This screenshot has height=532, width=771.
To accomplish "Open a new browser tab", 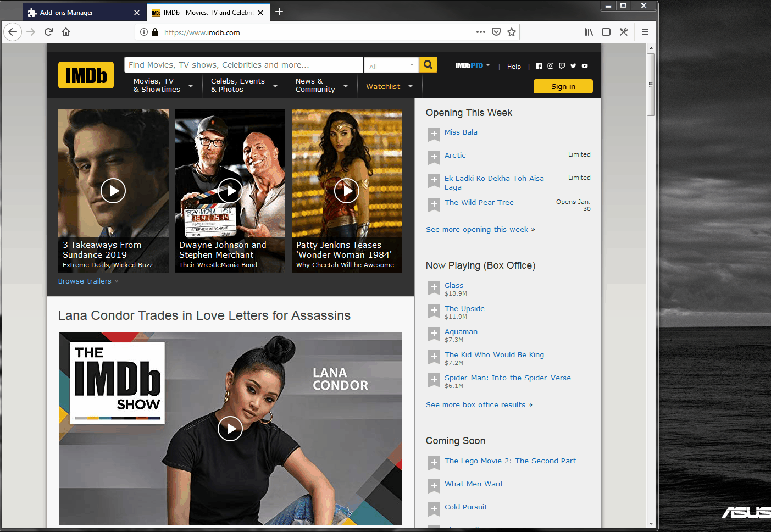I will click(x=279, y=12).
